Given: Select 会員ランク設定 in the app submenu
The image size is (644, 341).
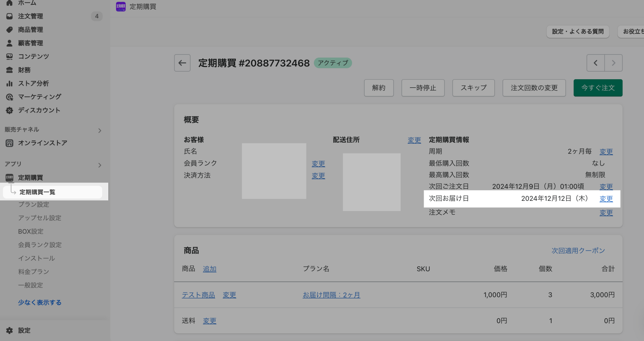Looking at the screenshot, I should [40, 245].
